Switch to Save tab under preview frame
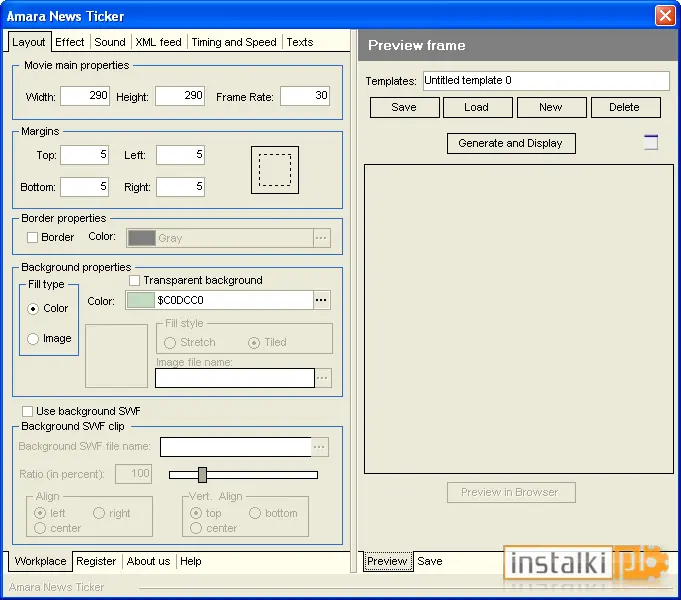Screen dimensions: 681x600 430,561
